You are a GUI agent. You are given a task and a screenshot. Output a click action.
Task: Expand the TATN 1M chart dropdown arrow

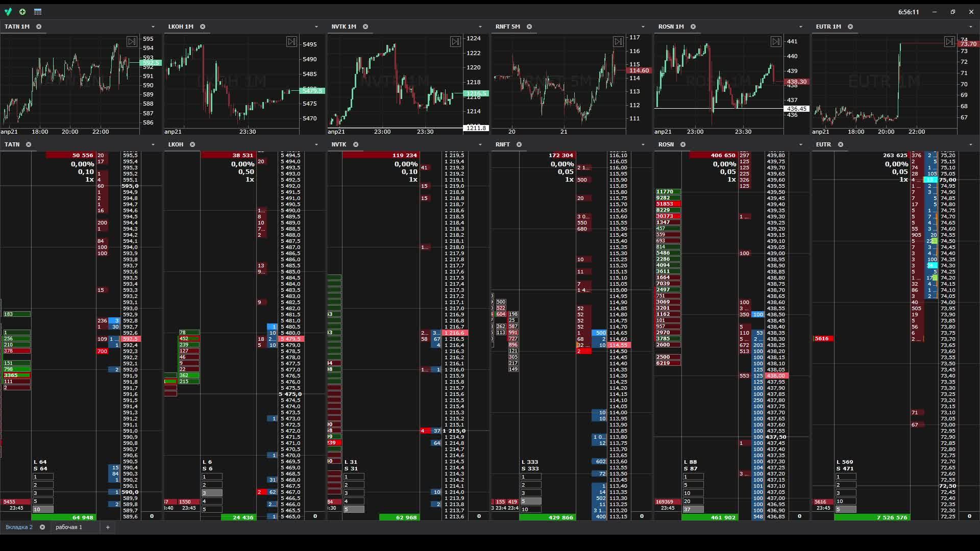[x=153, y=27]
